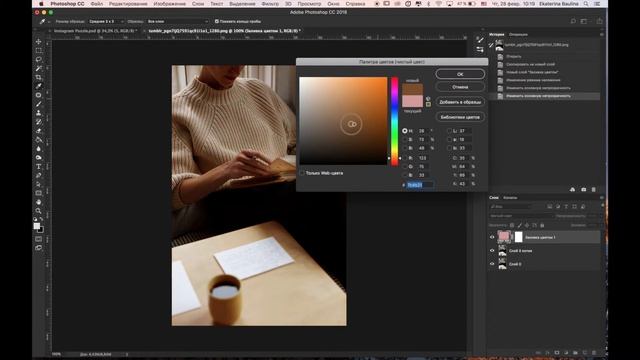Screen dimensions: 640x360
Task: Open the sample size dropdown
Action: [106, 21]
